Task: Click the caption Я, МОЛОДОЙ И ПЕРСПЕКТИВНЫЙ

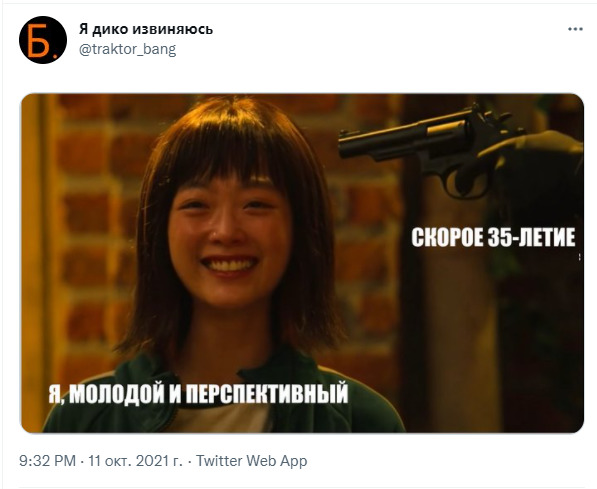Action: click(198, 392)
